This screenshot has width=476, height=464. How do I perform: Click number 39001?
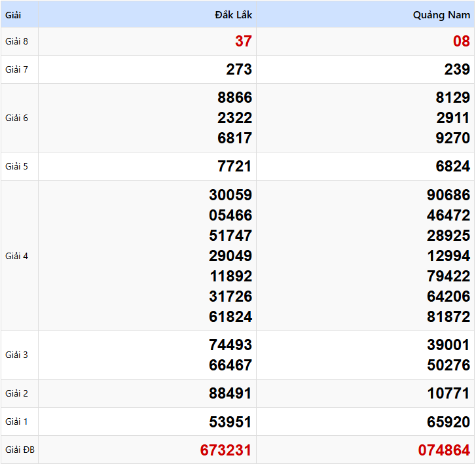point(449,345)
